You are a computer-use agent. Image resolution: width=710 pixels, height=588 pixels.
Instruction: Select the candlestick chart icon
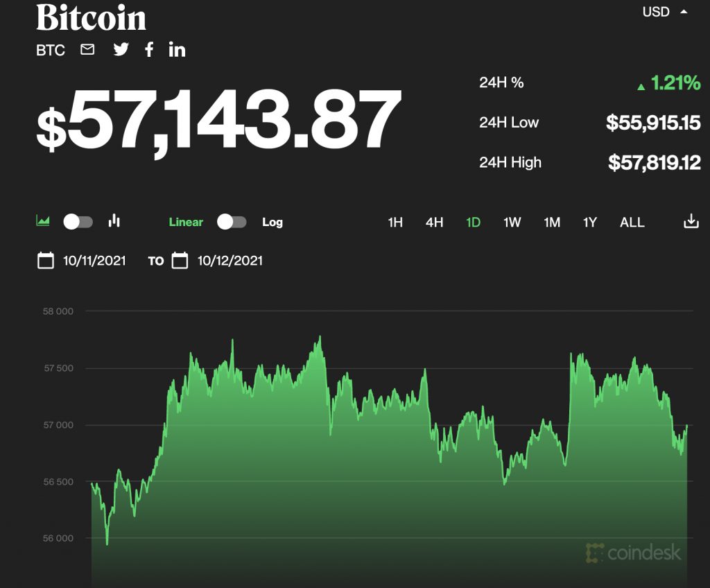(114, 221)
